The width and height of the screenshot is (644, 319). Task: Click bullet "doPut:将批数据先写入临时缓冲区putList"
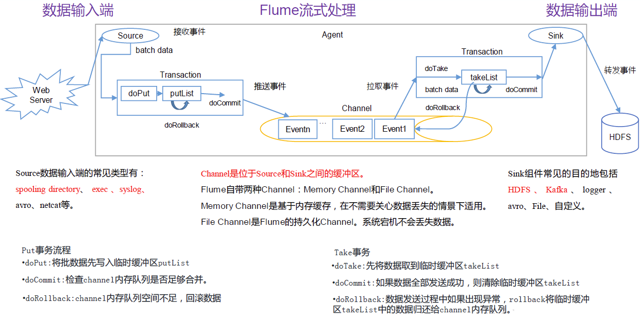[x=106, y=263]
